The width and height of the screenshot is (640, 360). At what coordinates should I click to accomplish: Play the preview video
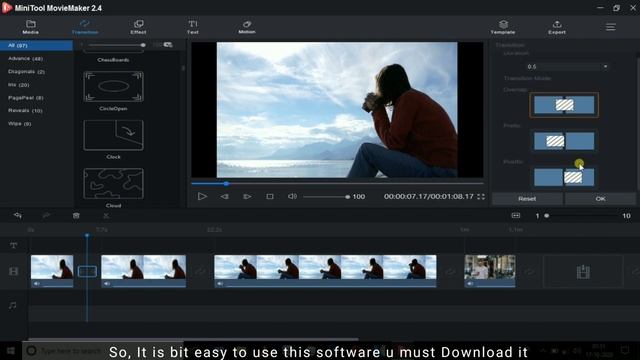tap(202, 197)
